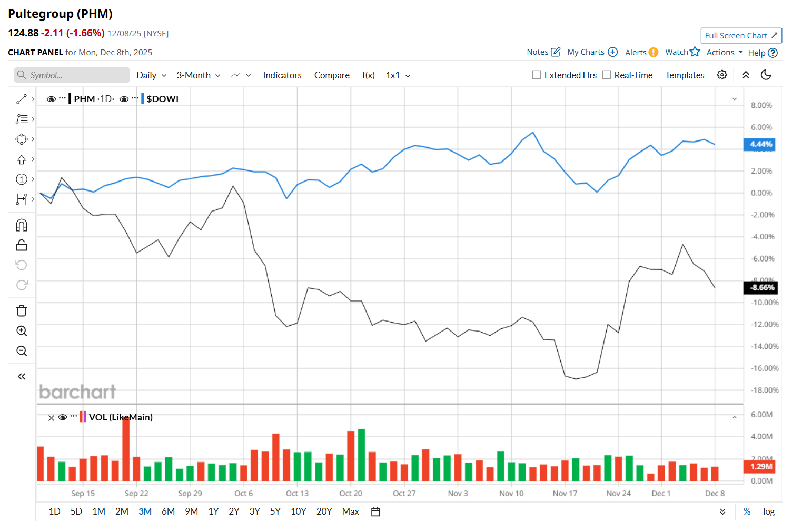Collapse the main chart pane chevron

click(735, 99)
